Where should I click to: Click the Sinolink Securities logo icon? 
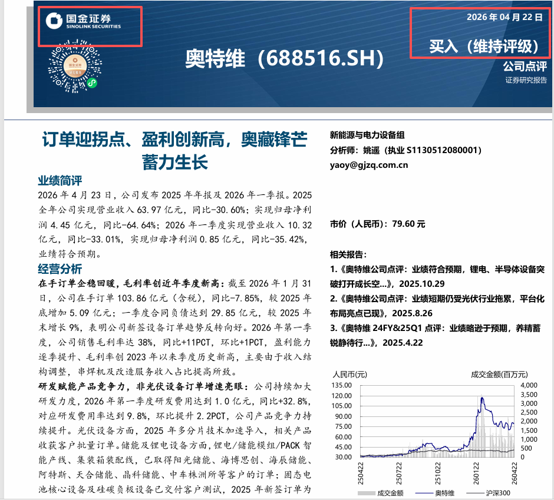coord(54,20)
